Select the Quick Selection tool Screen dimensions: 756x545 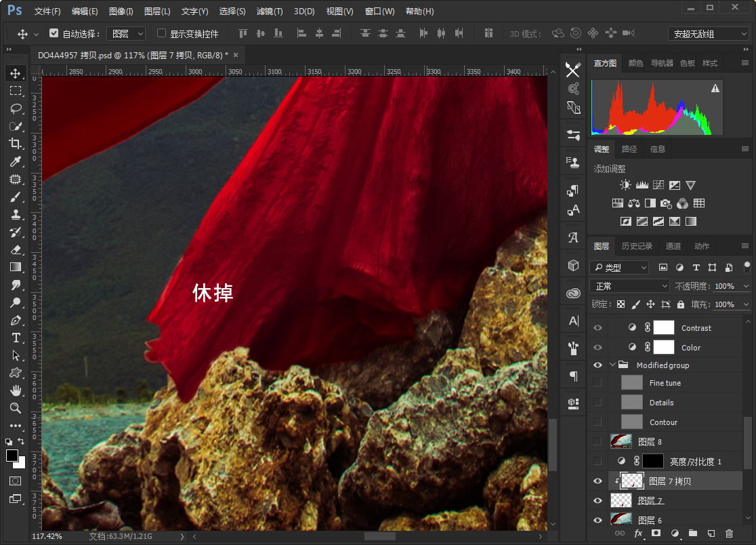(x=16, y=126)
